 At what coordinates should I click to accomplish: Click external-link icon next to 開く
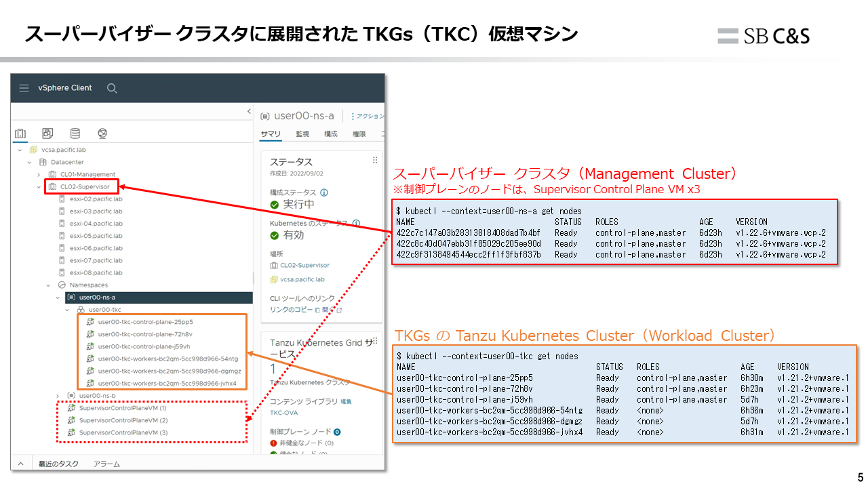point(340,310)
